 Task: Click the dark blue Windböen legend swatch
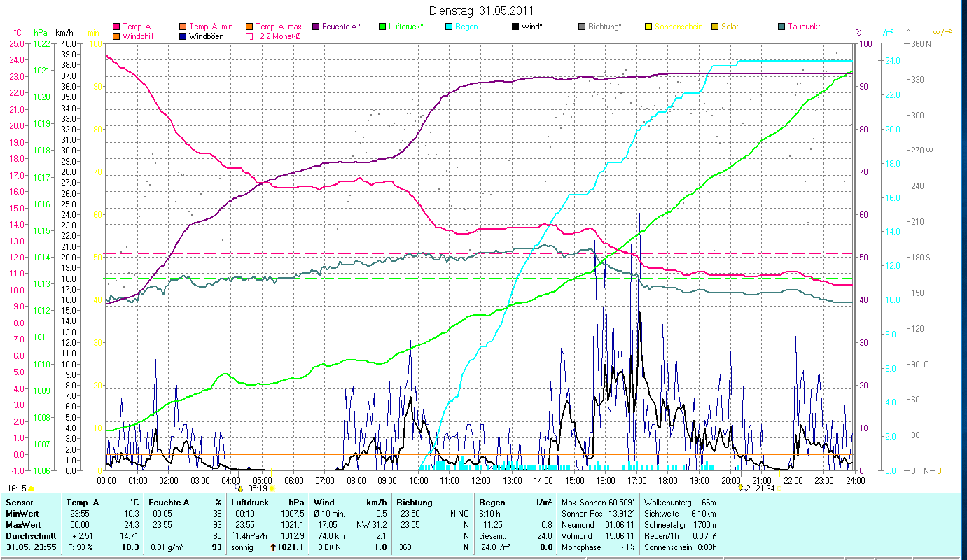pos(182,36)
